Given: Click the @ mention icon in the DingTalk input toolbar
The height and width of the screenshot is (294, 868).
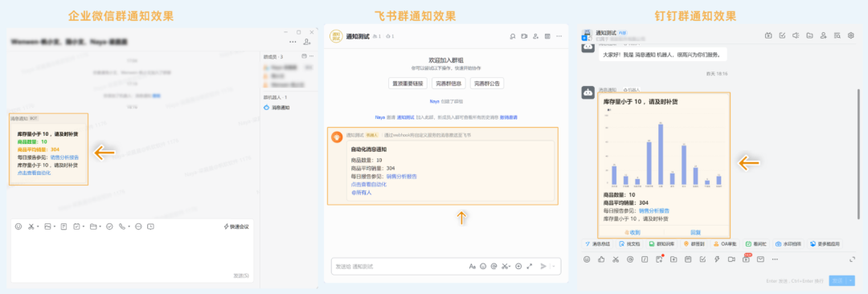Looking at the screenshot, I should pos(630,259).
